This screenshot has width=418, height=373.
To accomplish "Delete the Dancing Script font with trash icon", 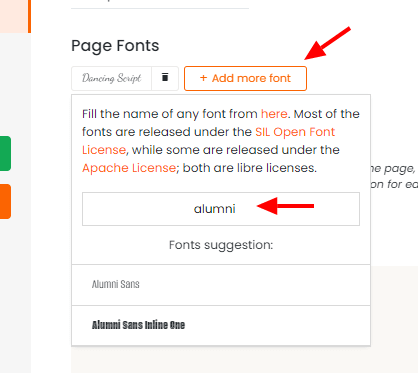I will coord(165,78).
